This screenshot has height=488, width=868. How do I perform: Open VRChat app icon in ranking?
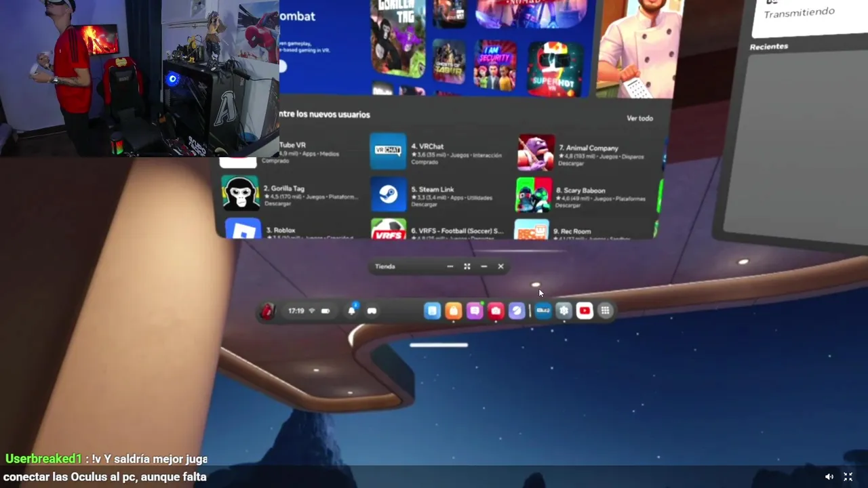coord(388,151)
